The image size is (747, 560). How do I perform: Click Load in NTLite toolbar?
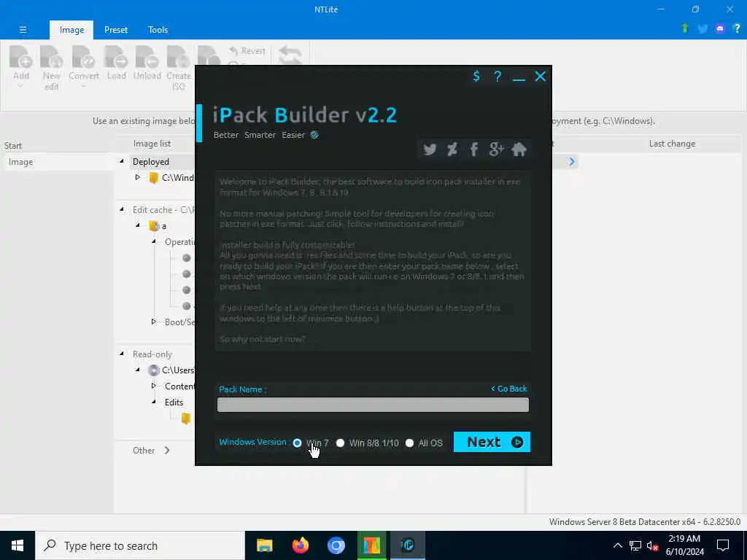116,63
